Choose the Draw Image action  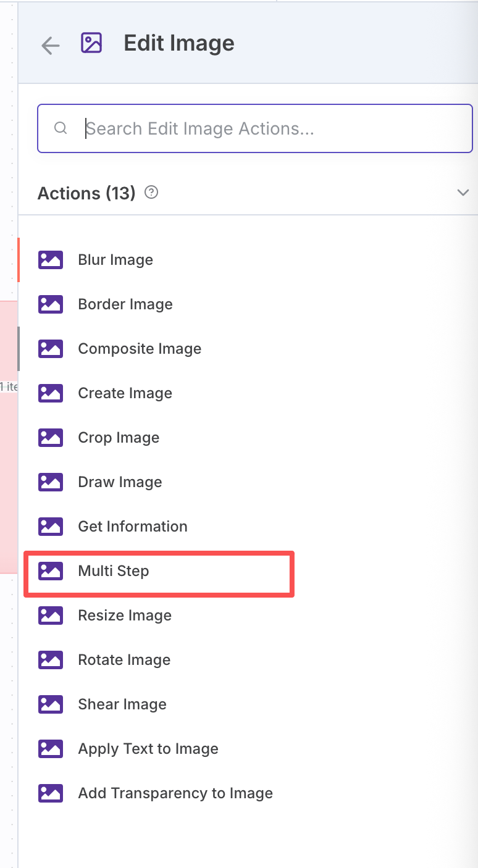click(x=247, y=482)
